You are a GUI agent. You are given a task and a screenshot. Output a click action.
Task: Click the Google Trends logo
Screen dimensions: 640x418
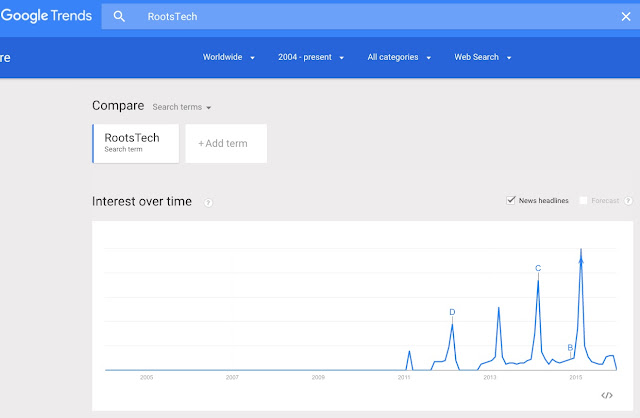[x=47, y=16]
